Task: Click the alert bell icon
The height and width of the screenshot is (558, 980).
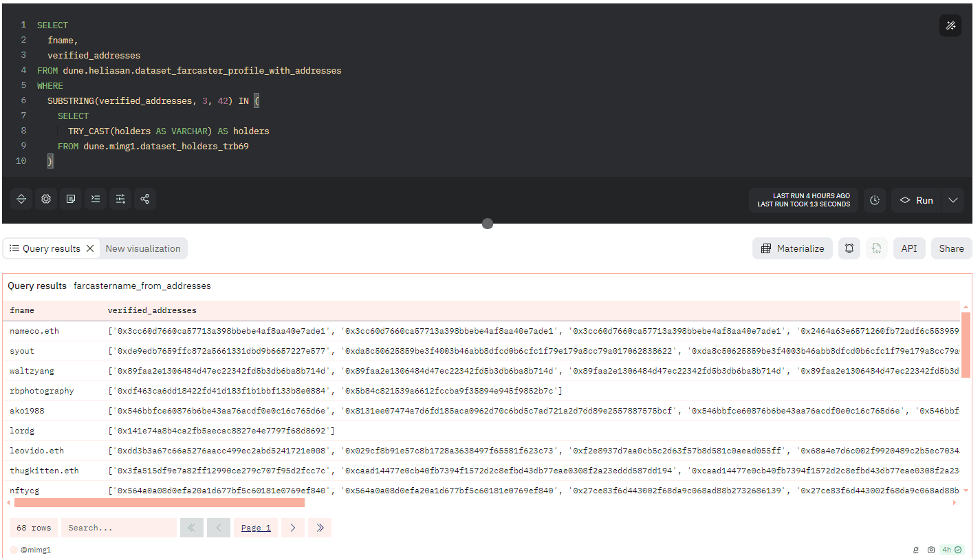Action: tap(849, 248)
